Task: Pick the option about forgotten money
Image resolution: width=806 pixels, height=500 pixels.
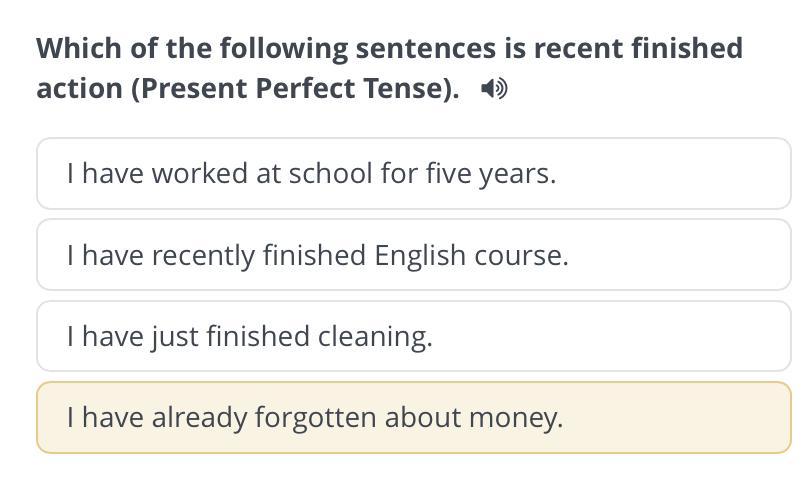Action: 413,417
